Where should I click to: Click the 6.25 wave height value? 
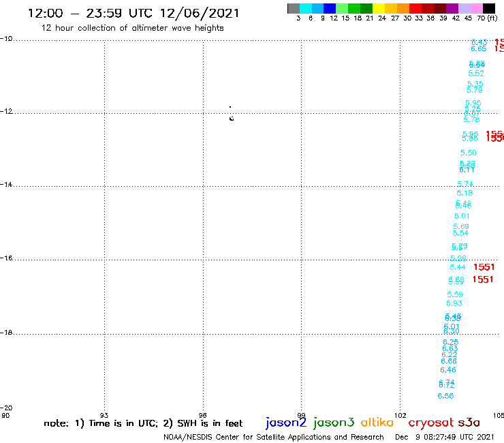tap(451, 342)
